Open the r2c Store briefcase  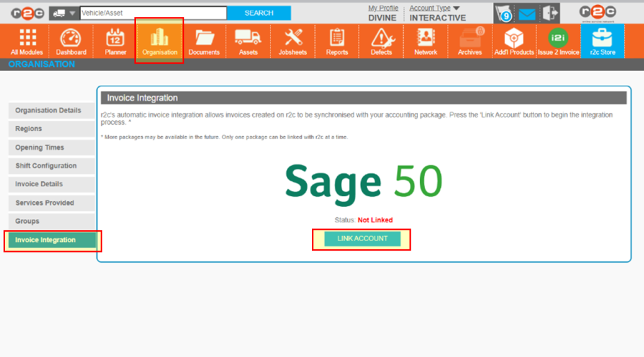[x=602, y=41]
